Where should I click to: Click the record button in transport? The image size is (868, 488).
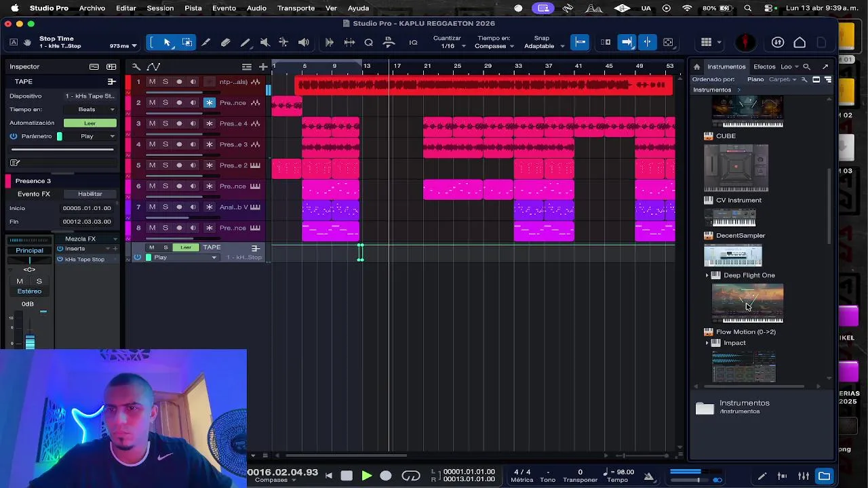(x=386, y=476)
